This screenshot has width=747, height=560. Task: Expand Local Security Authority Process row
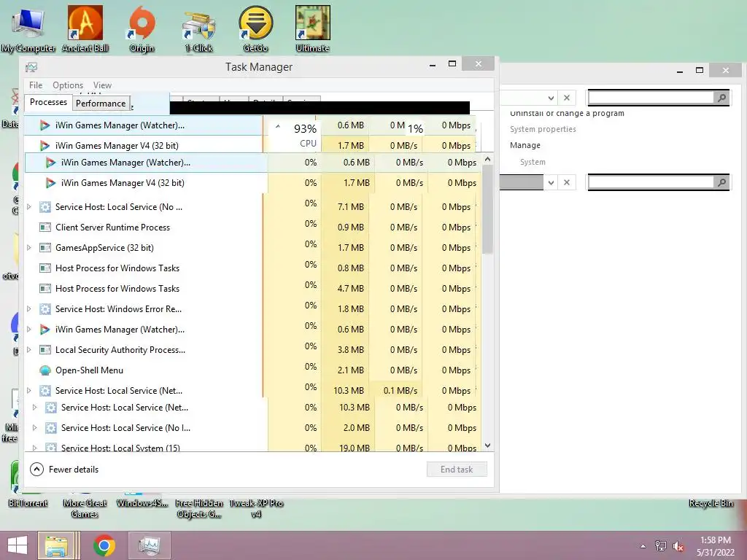29,349
